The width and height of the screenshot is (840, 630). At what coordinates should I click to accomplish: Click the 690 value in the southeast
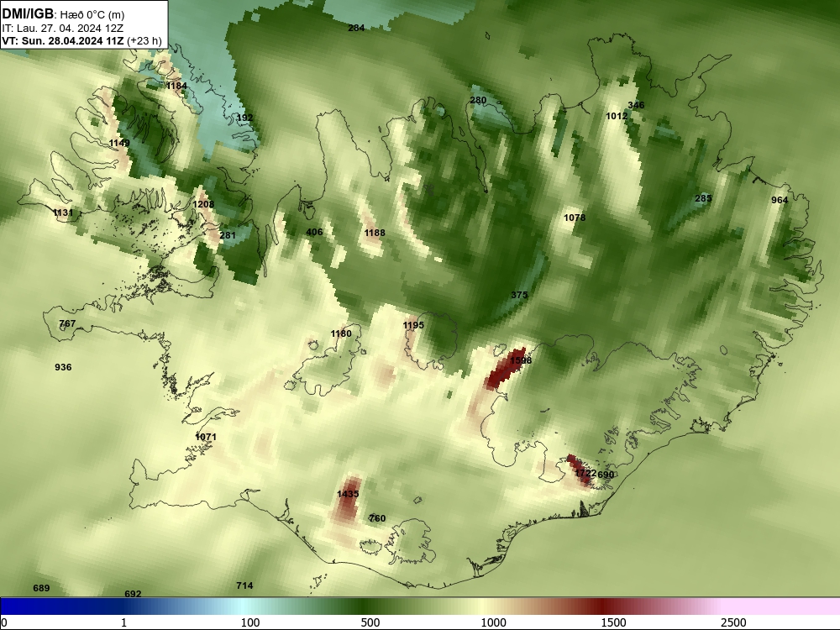(606, 475)
